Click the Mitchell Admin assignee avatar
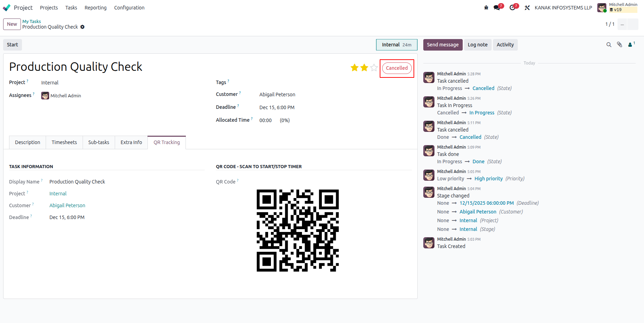644x323 pixels. point(45,96)
